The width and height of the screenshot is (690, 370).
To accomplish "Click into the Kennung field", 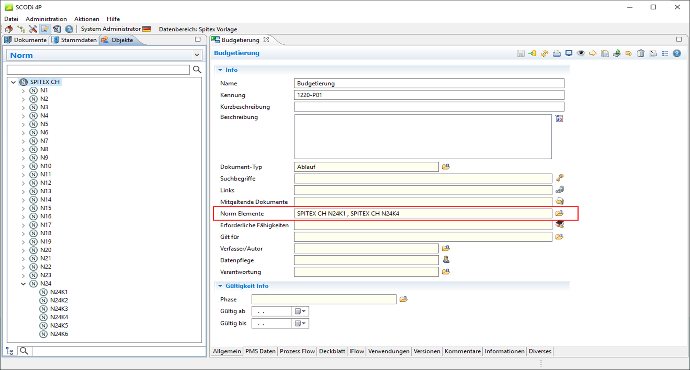I will click(429, 95).
